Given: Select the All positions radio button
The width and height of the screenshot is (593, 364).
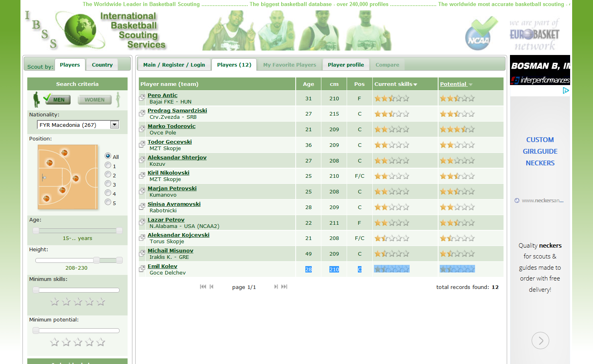Looking at the screenshot, I should point(108,156).
